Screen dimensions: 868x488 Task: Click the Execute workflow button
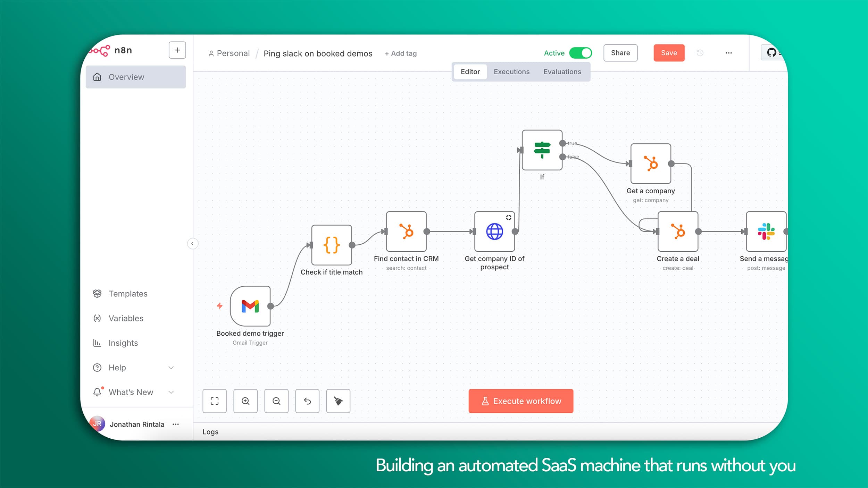[x=521, y=401]
